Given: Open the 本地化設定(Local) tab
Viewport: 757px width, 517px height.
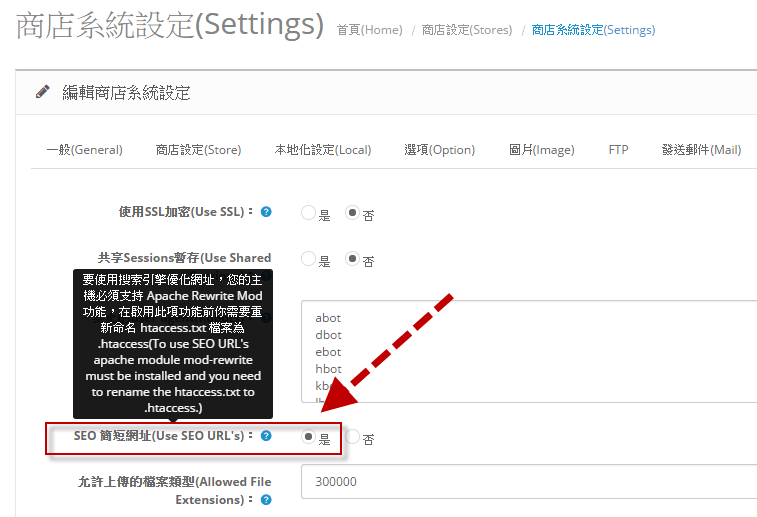Looking at the screenshot, I should (323, 150).
